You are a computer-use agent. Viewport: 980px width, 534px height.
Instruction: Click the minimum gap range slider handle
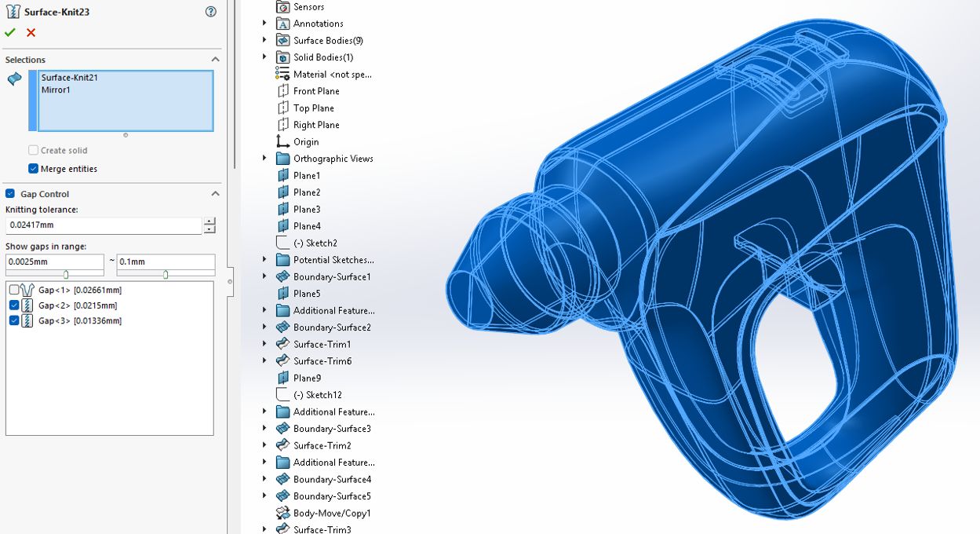point(66,274)
